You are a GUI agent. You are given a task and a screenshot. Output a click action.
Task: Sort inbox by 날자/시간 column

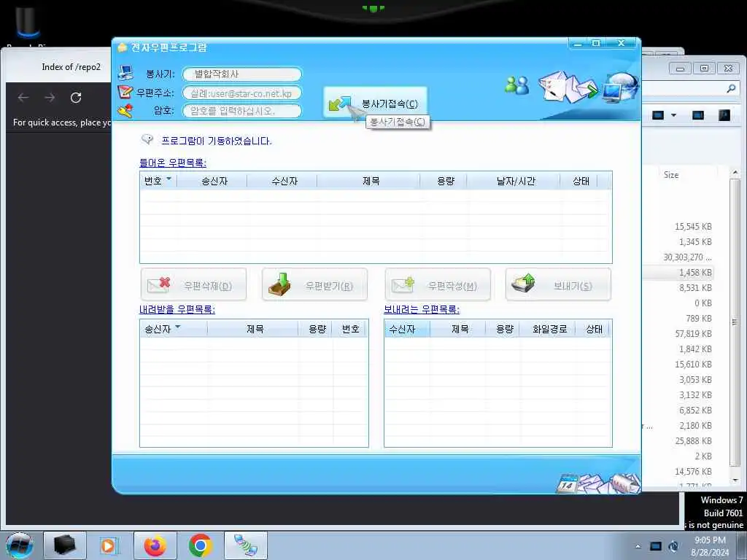pos(513,181)
